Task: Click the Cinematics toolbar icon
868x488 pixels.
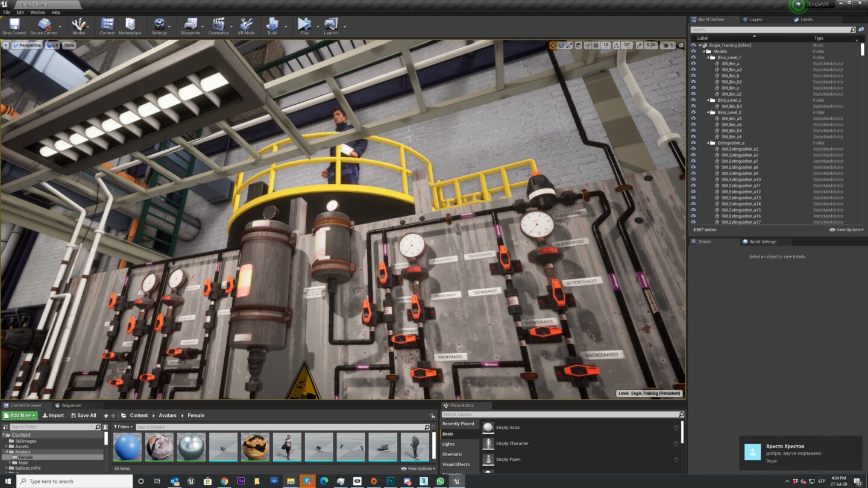Action: point(219,26)
